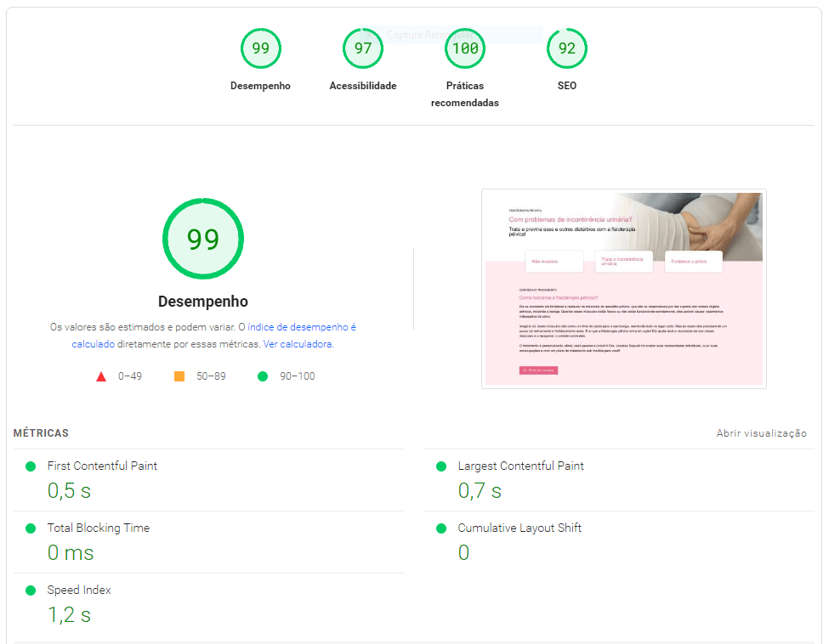Click the green dot beside Cumulative Layout Shift
Image resolution: width=829 pixels, height=644 pixels.
pos(441,528)
